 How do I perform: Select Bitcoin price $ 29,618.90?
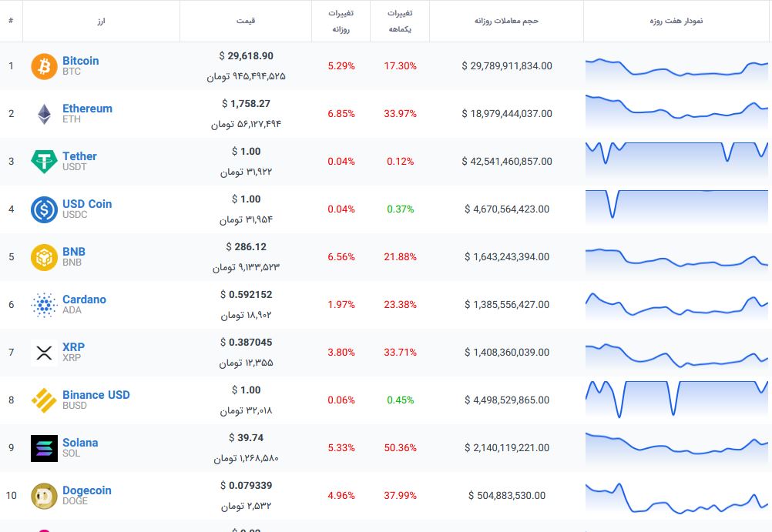click(x=247, y=55)
